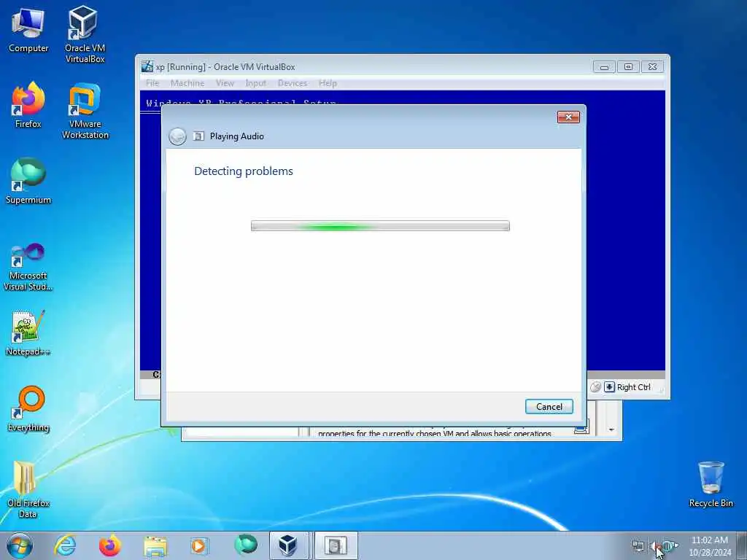Click the back arrow in troubleshooter
Screen dimensions: 747x560
tap(177, 136)
